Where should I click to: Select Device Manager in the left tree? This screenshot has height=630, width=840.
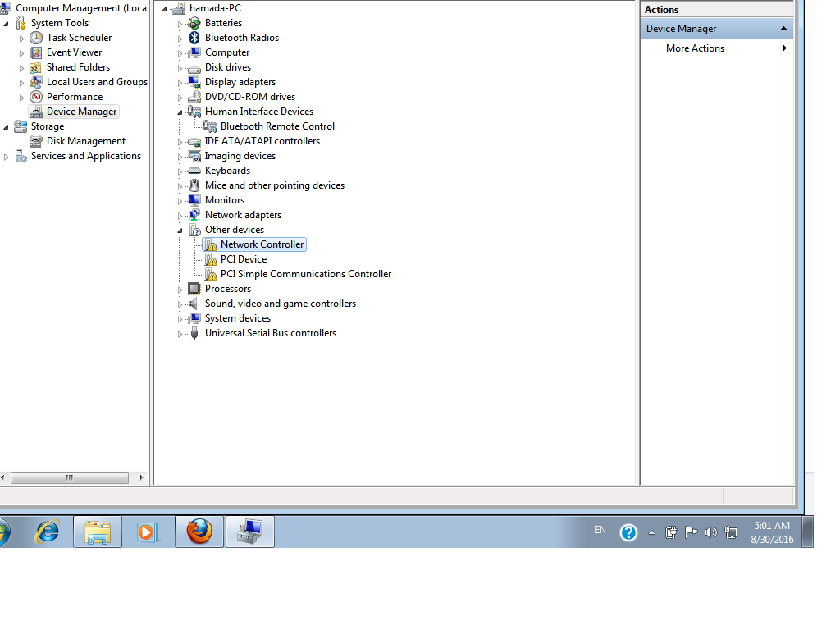click(x=81, y=112)
